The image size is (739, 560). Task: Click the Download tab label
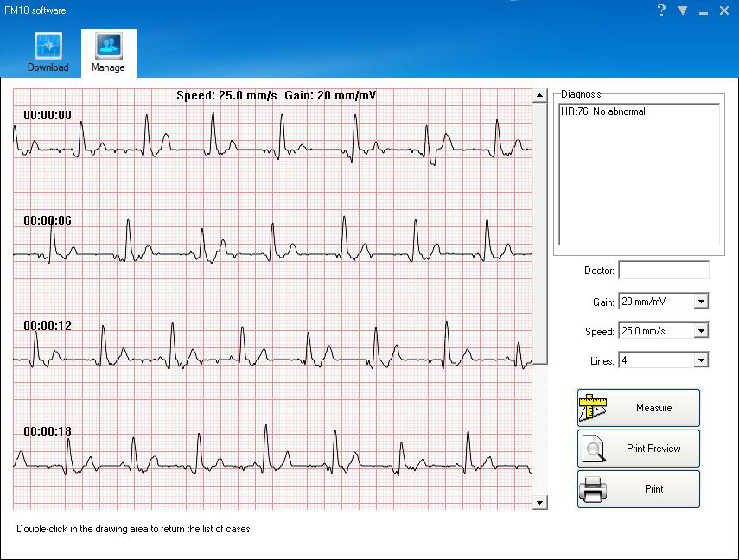pyautogui.click(x=48, y=67)
